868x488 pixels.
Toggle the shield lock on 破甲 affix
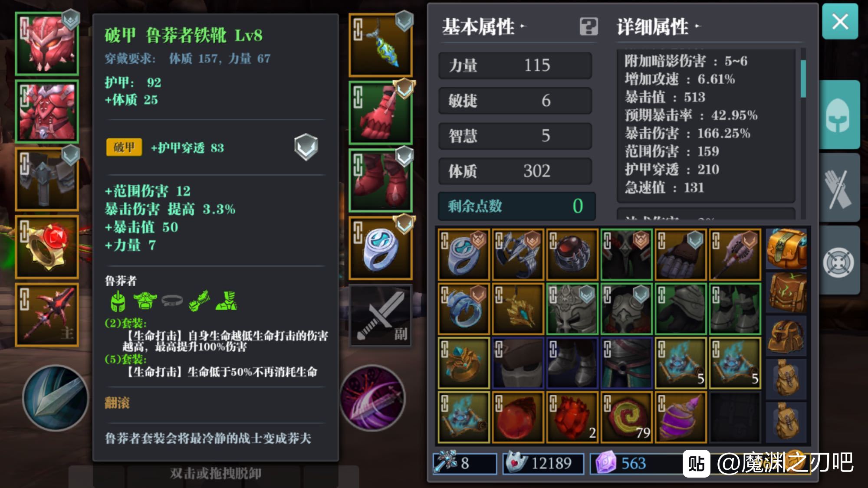click(x=306, y=147)
